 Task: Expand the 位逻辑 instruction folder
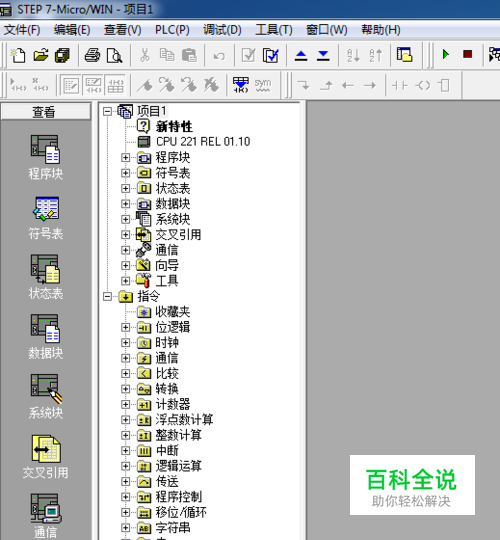click(x=126, y=327)
